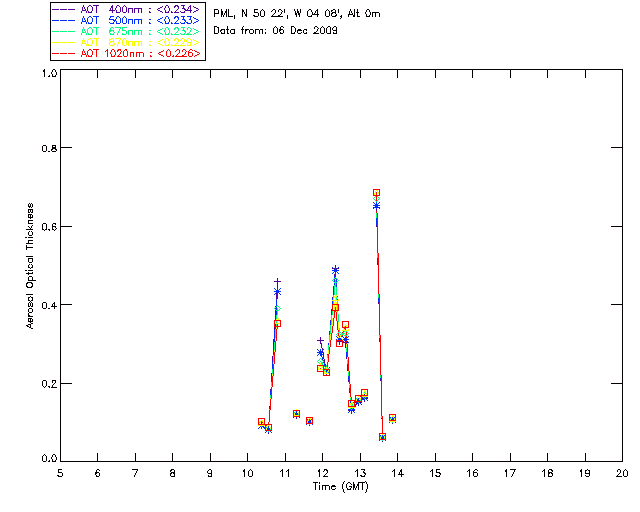Click the isolated data point near 11.3 GMT
Screen dimensions: 640x512
pos(296,414)
